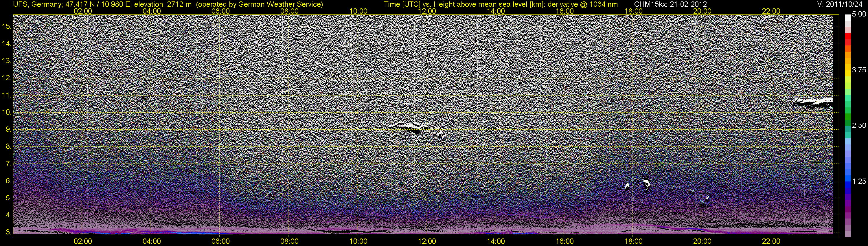Click the 12:00 label on the bottom time axis

point(427,242)
